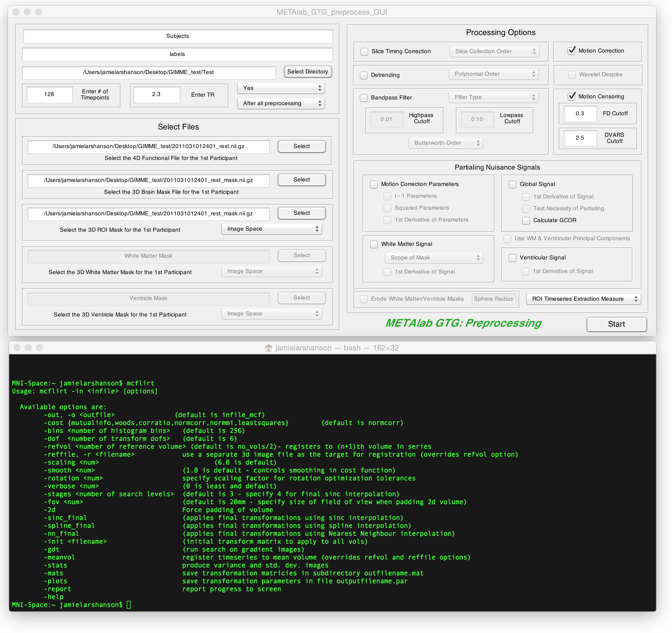Open the After all preprocessing dropdown
The image size is (672, 633).
[x=281, y=103]
